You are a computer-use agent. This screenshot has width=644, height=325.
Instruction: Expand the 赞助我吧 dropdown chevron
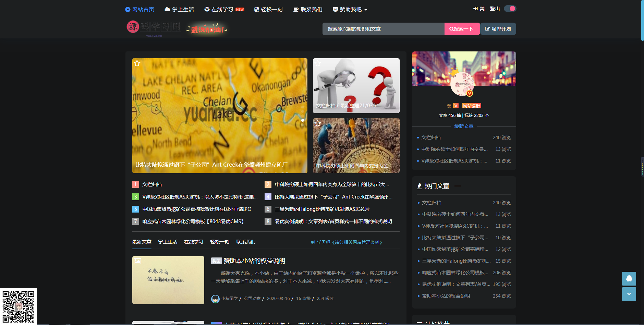coord(365,10)
